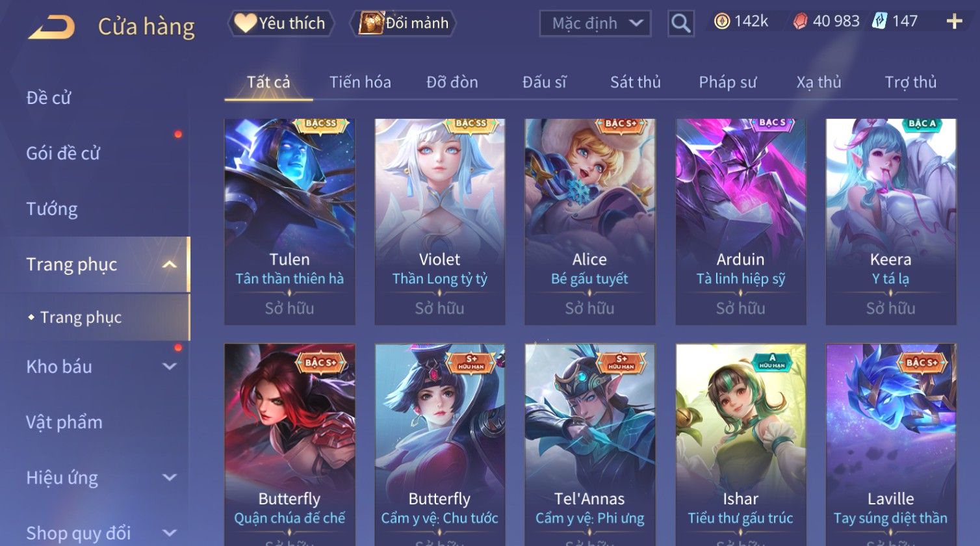Expand the Hiệu ứng sidebar section
980x546 pixels.
[169, 478]
